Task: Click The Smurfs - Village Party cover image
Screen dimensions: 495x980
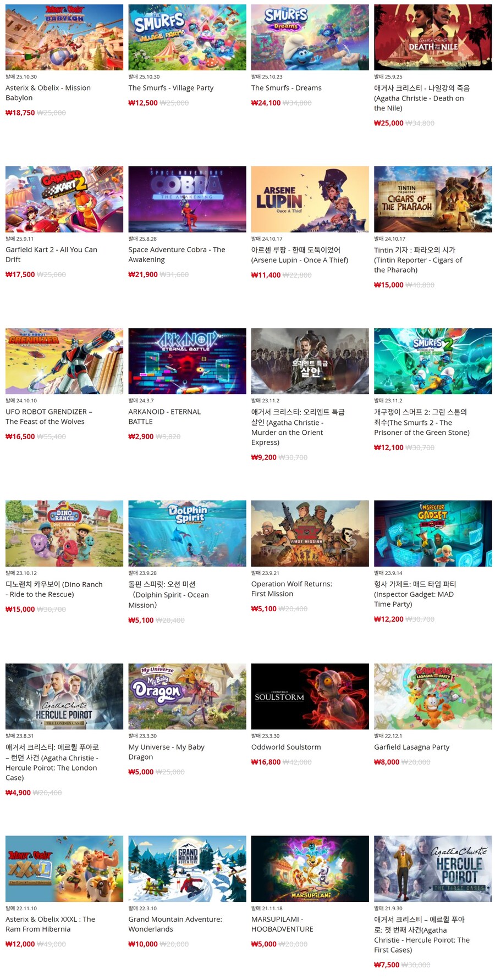Action: [187, 37]
